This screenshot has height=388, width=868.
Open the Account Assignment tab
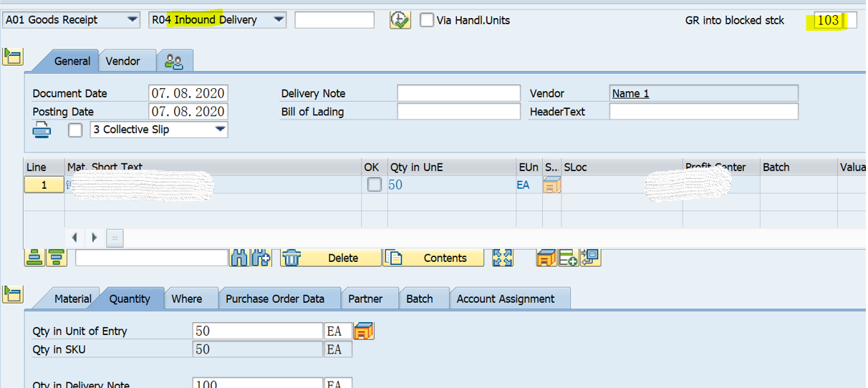pyautogui.click(x=506, y=299)
